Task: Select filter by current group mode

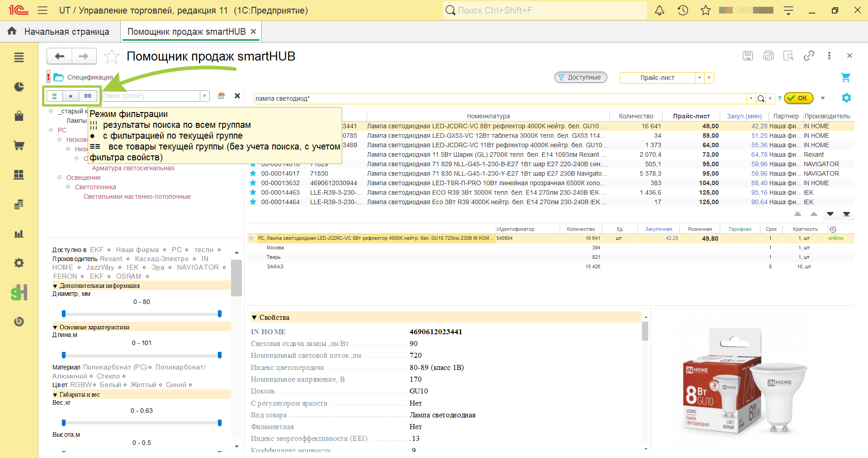Action: [71, 96]
